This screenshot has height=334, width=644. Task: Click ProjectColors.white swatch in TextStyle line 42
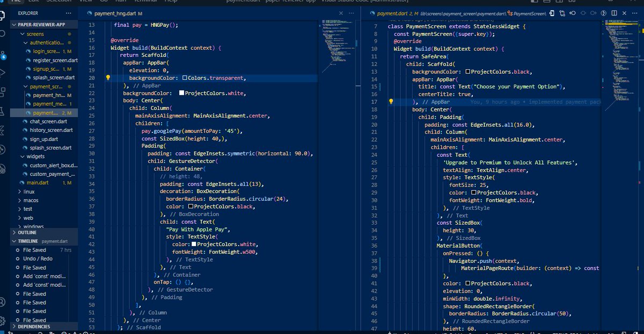pyautogui.click(x=194, y=244)
